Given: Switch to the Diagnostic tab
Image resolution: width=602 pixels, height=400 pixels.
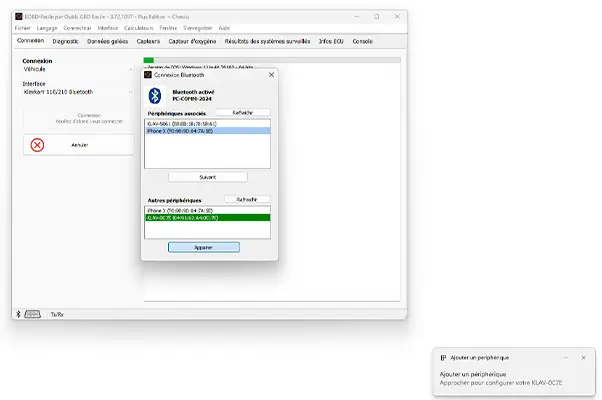Looking at the screenshot, I should click(66, 41).
